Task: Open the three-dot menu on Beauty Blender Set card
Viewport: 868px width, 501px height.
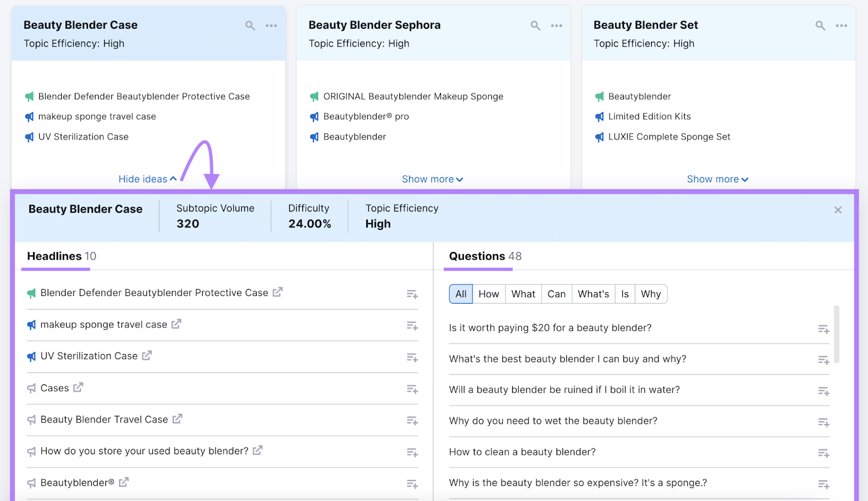Action: [841, 25]
